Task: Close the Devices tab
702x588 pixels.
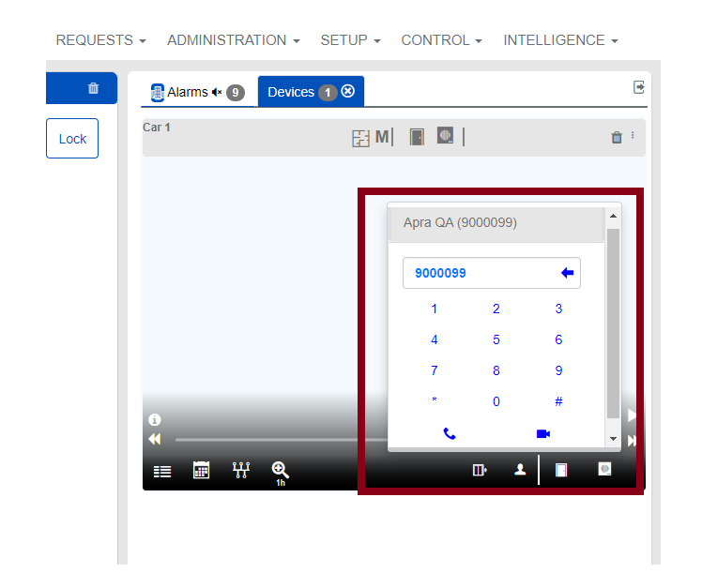Action: (348, 91)
